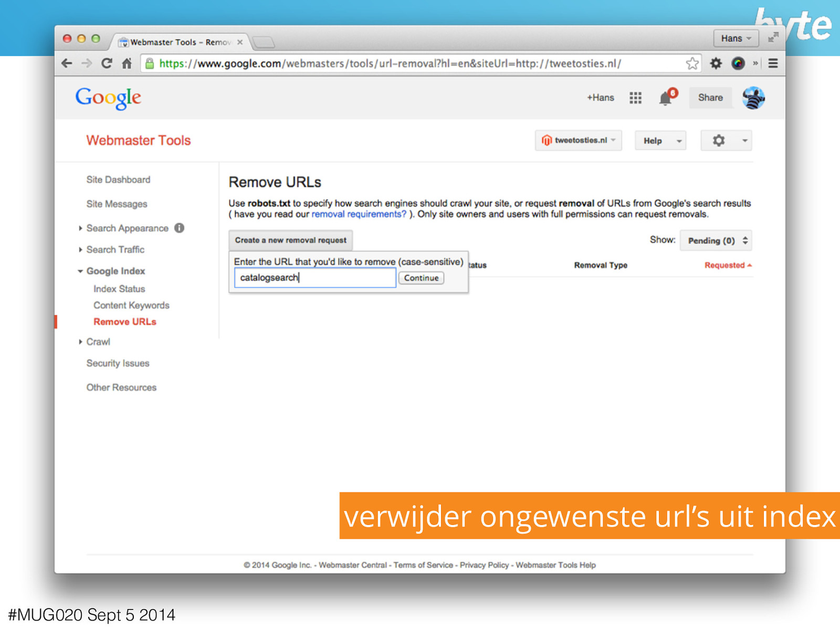
Task: Show hidden extensions via double chevron
Action: (x=755, y=64)
